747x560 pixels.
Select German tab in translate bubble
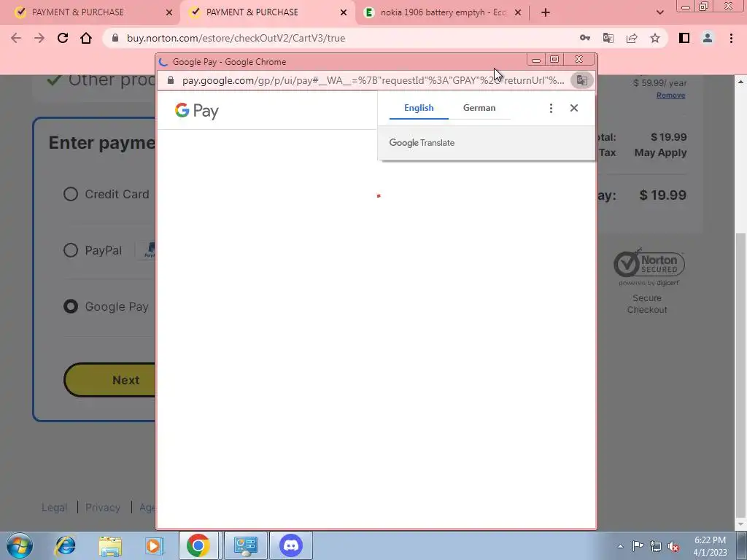point(479,108)
